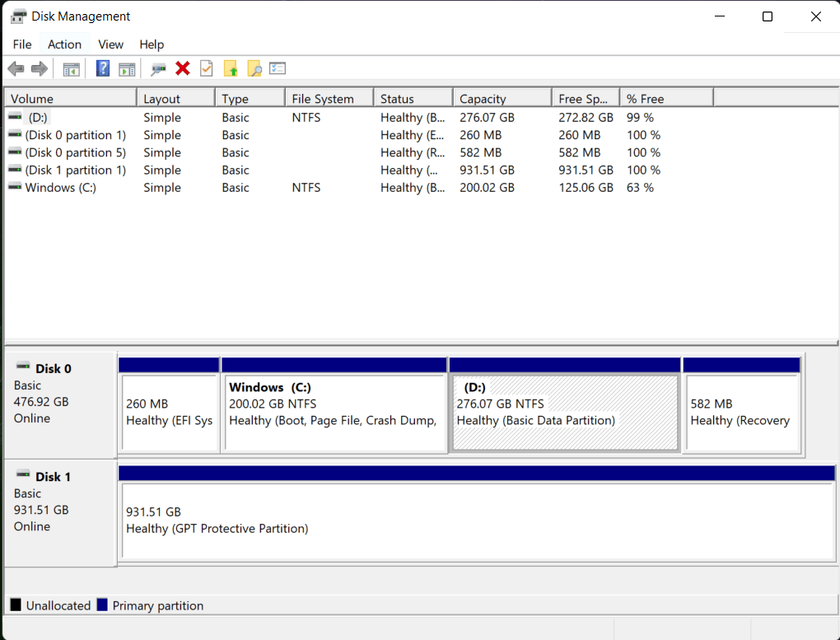The image size is (840, 640).
Task: Click the drive icon beside Windows (C:)
Action: point(15,186)
